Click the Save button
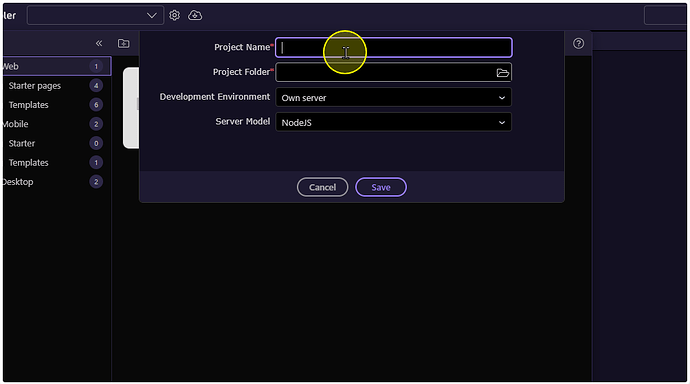Image resolution: width=690 pixels, height=384 pixels. click(x=381, y=187)
